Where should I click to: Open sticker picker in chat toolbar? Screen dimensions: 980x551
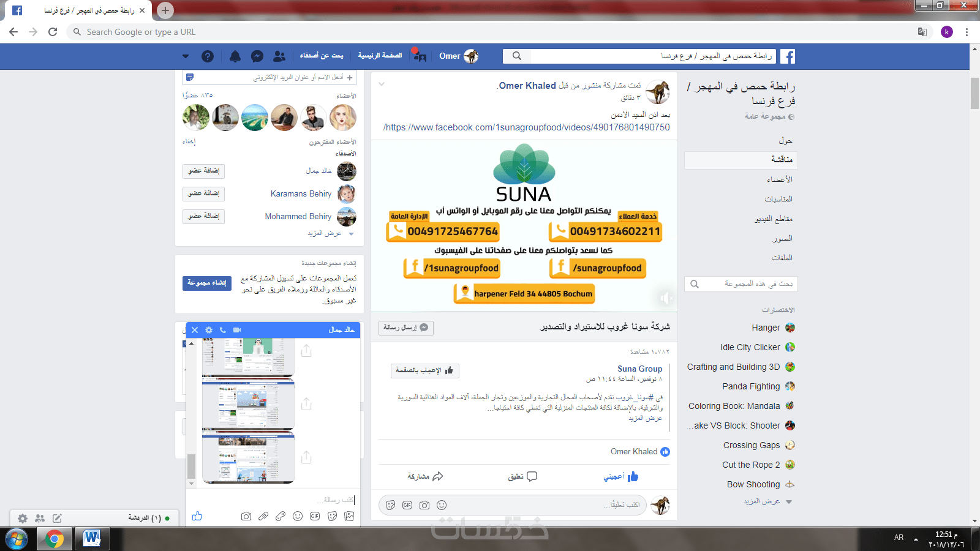click(332, 516)
